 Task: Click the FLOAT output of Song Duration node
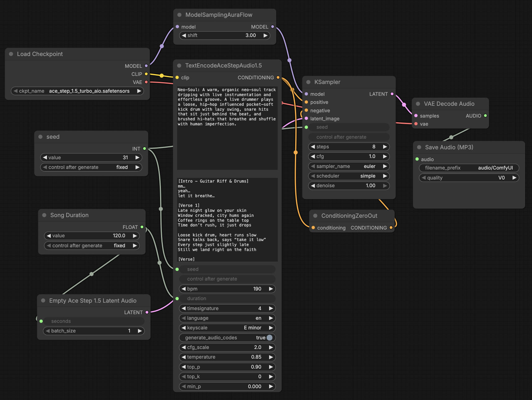click(x=142, y=227)
